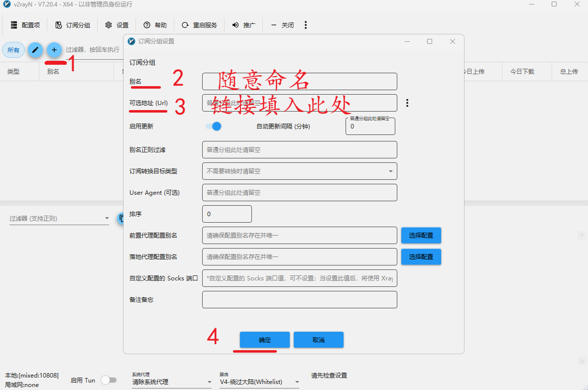588x390 pixels.
Task: Open the three-dot menu beside Url field
Action: (407, 103)
